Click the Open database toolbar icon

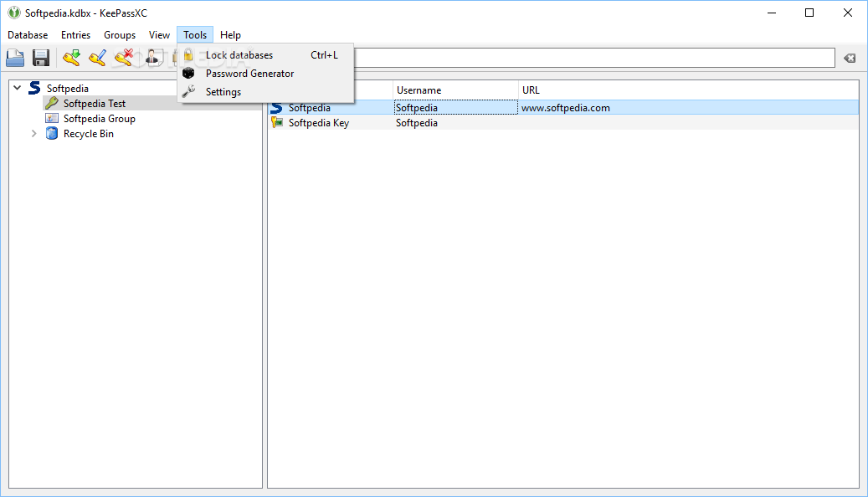coord(15,58)
